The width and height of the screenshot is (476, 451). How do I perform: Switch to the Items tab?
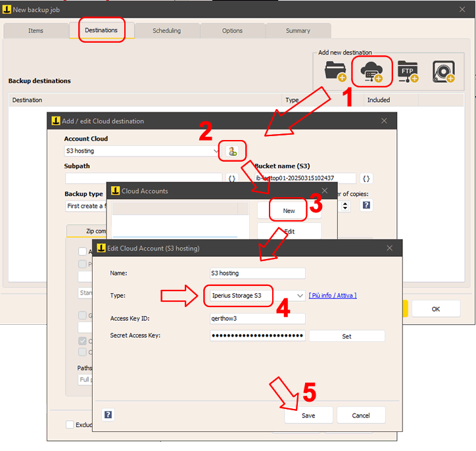pyautogui.click(x=36, y=31)
